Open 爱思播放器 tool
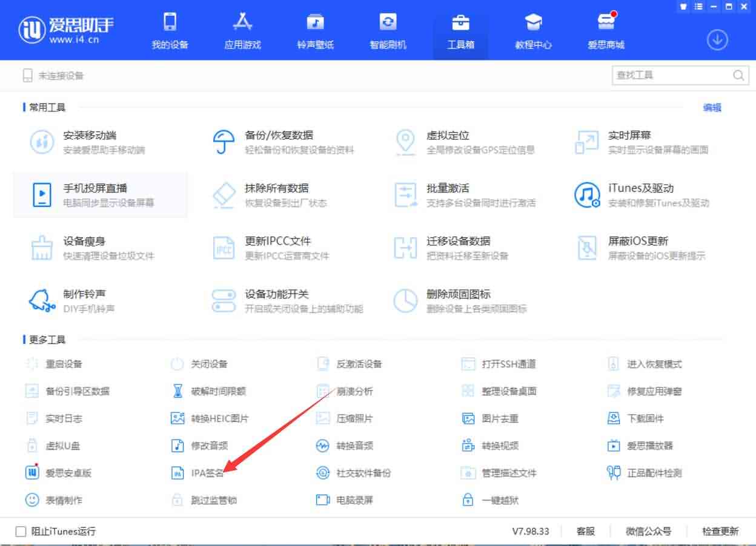 [x=640, y=446]
